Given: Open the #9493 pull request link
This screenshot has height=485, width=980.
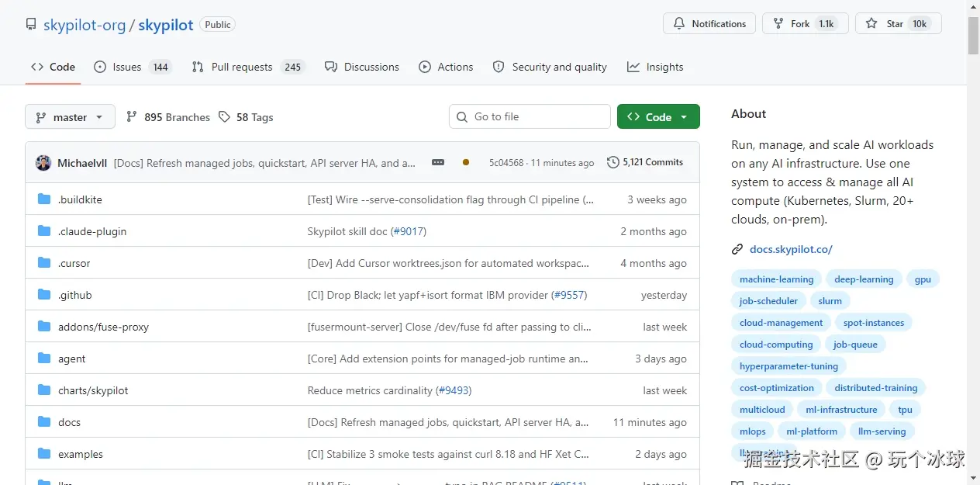Looking at the screenshot, I should pyautogui.click(x=454, y=390).
